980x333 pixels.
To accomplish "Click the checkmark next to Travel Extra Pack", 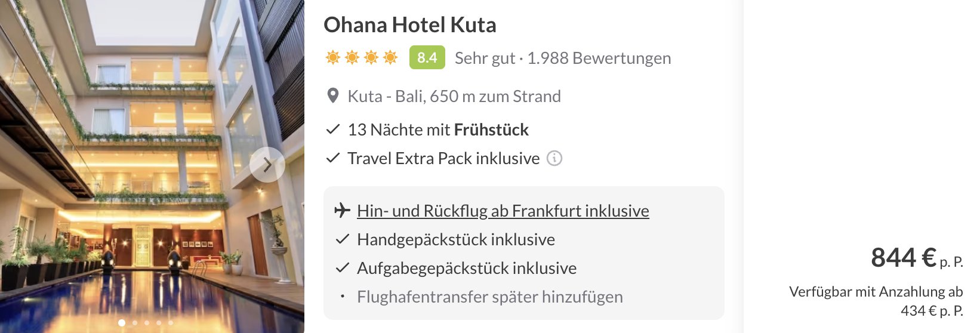I will (332, 158).
